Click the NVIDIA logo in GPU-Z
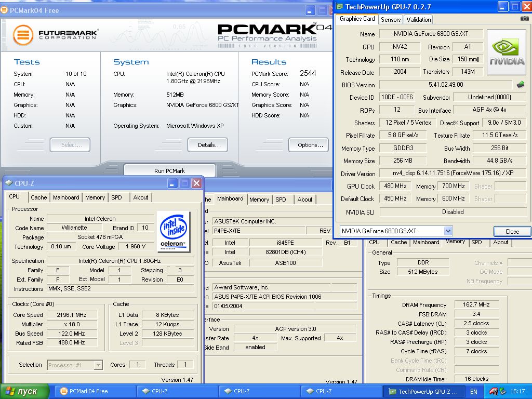Image resolution: width=532 pixels, height=399 pixels. click(507, 52)
